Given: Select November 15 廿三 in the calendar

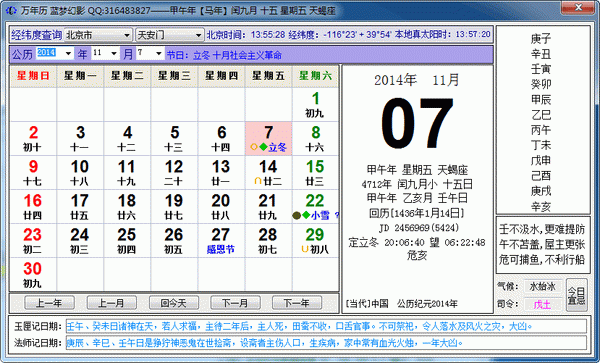Looking at the screenshot, I should (315, 173).
